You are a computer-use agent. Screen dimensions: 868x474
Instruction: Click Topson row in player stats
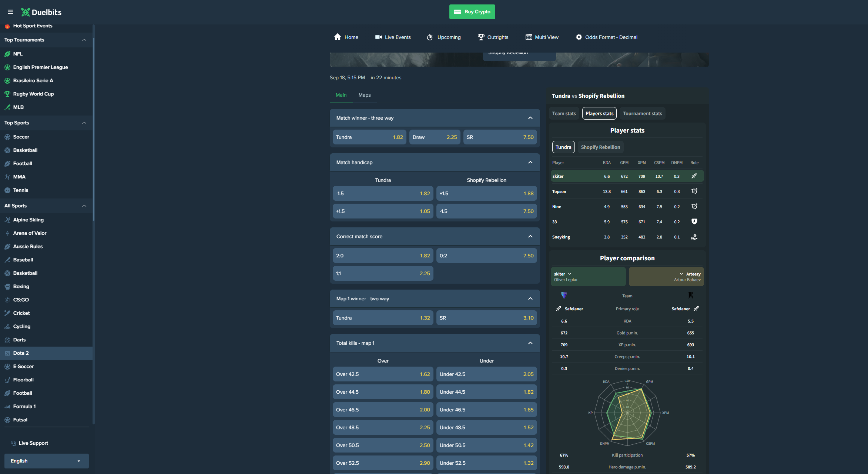click(627, 192)
